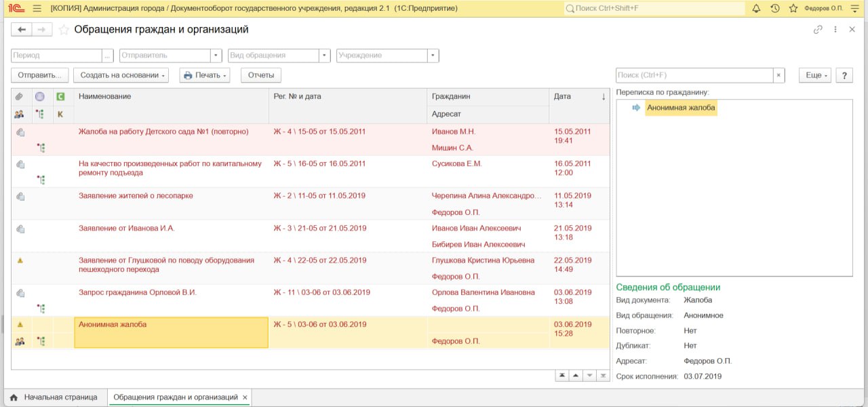
Task: Select row Заявление жителей о лесопарке
Action: pos(311,203)
